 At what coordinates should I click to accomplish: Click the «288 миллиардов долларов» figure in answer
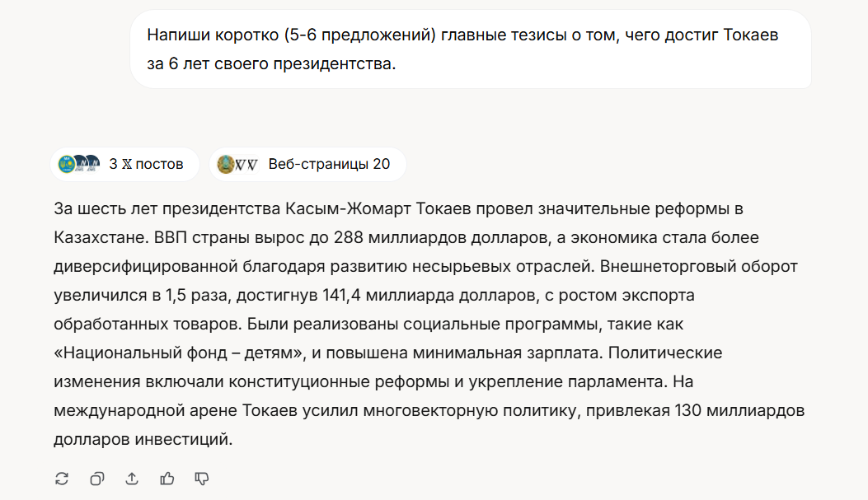point(441,237)
